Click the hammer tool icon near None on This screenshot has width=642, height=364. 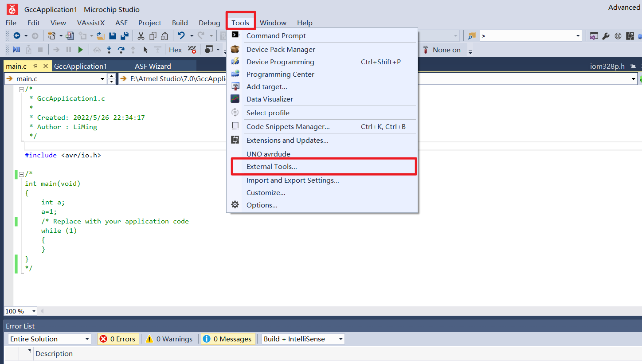pyautogui.click(x=426, y=50)
